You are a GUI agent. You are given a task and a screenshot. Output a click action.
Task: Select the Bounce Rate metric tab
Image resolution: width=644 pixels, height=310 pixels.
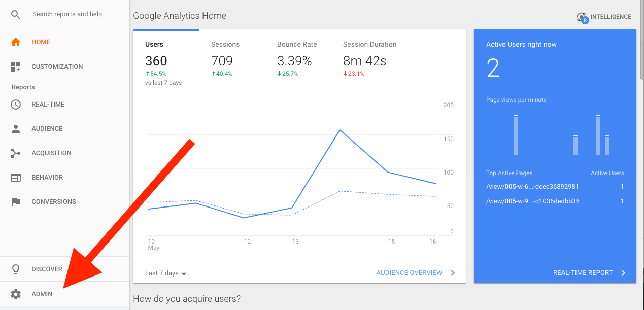pos(298,58)
